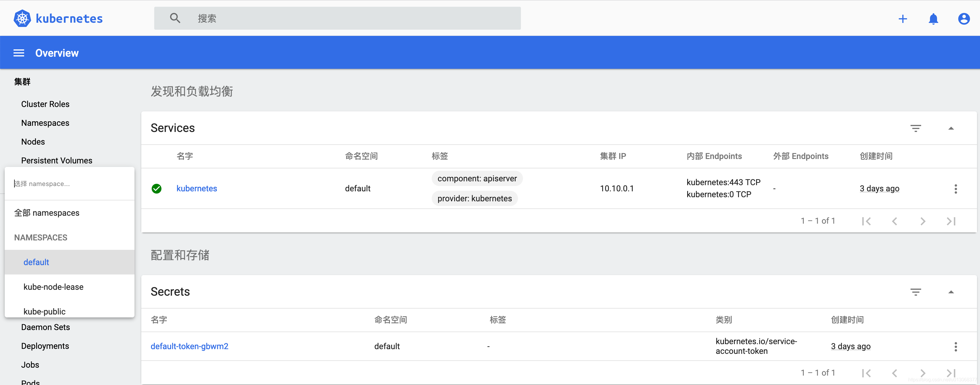The image size is (980, 385).
Task: Collapse the Secrets card
Action: [951, 292]
